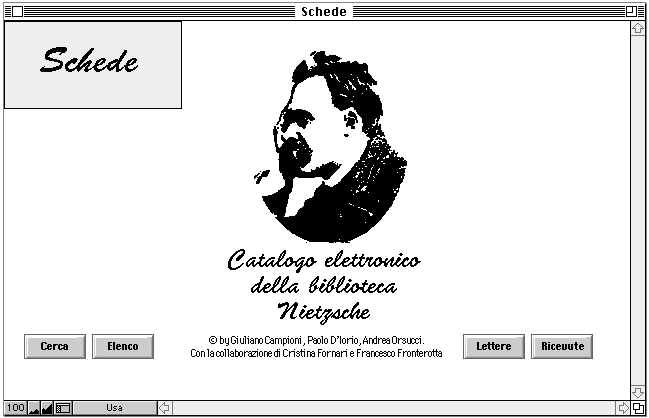Click the 'della biblioteca' title line

pyautogui.click(x=324, y=285)
